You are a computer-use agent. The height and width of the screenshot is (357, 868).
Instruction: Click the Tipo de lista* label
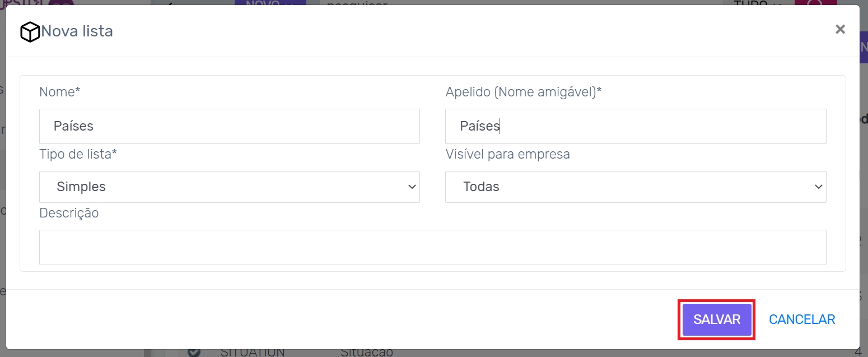(78, 154)
